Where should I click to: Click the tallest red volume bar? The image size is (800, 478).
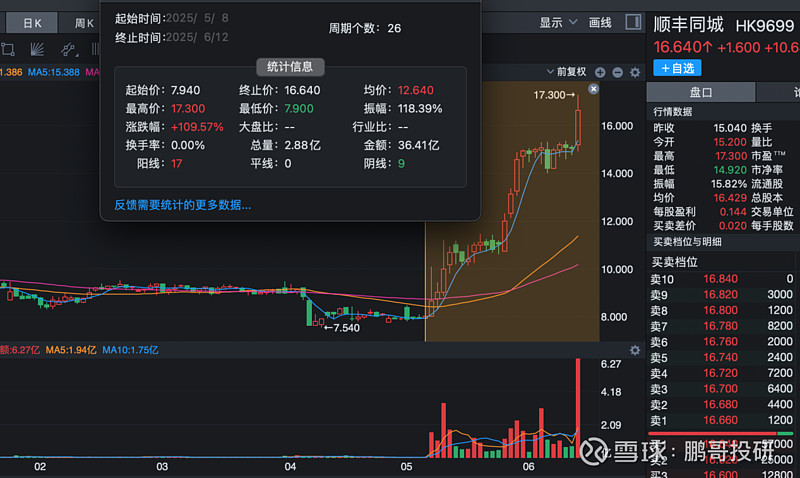click(578, 408)
